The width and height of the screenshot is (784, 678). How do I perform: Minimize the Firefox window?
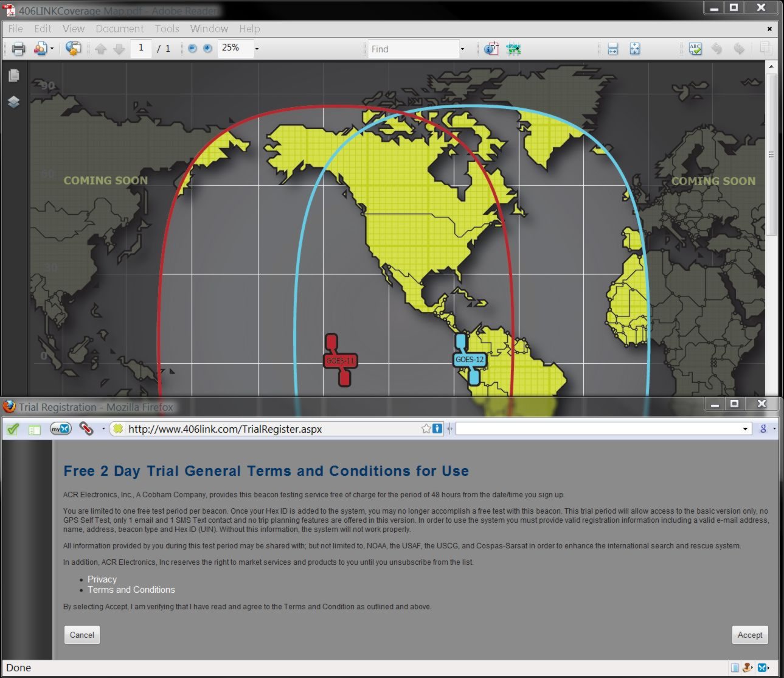click(x=714, y=404)
